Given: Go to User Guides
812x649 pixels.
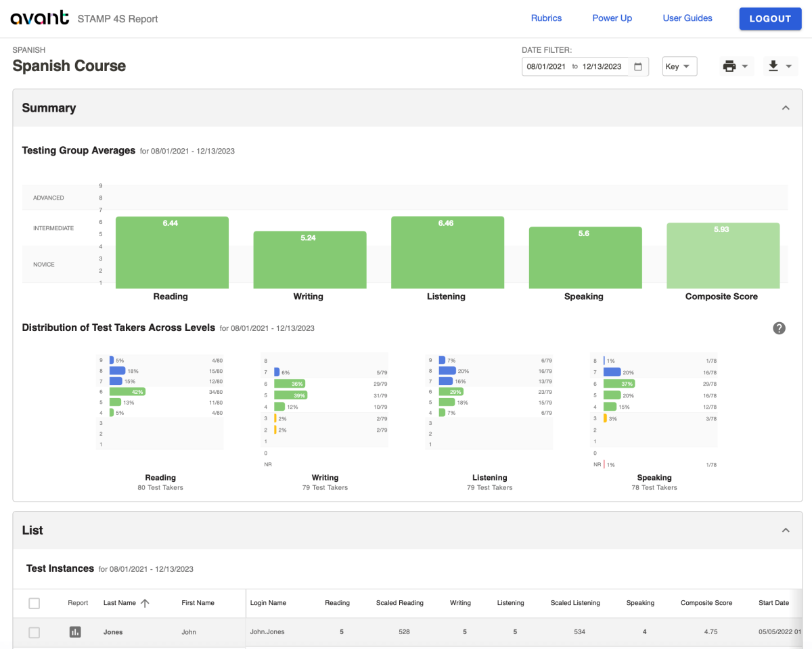Looking at the screenshot, I should pyautogui.click(x=687, y=18).
